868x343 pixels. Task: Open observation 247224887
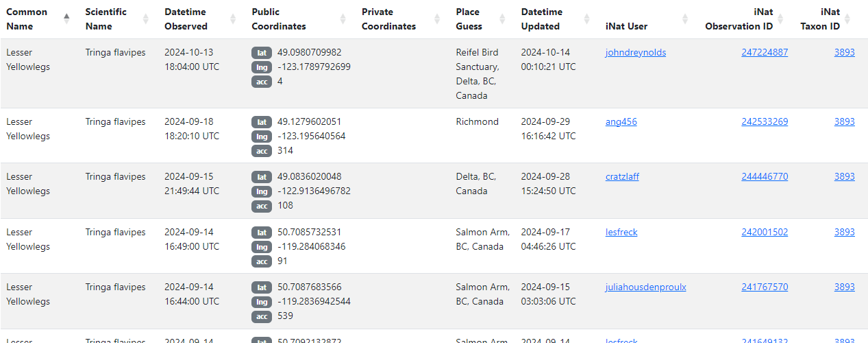[764, 53]
